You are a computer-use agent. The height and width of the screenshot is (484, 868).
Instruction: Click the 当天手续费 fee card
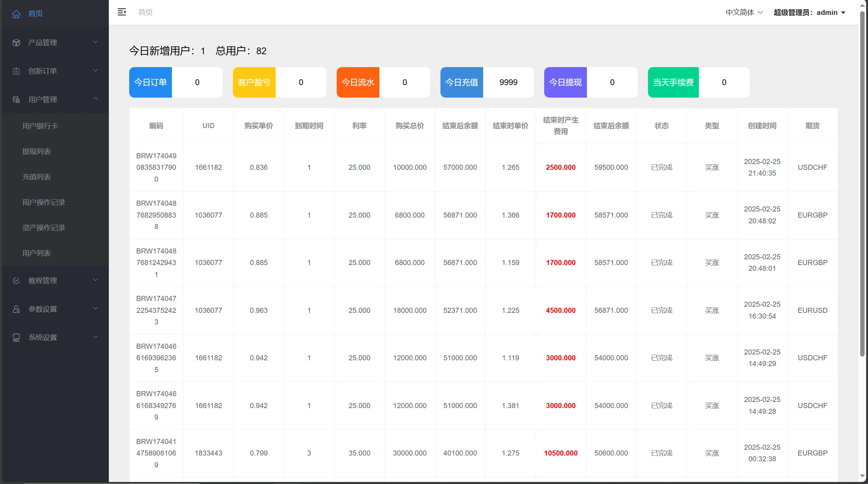pos(673,82)
